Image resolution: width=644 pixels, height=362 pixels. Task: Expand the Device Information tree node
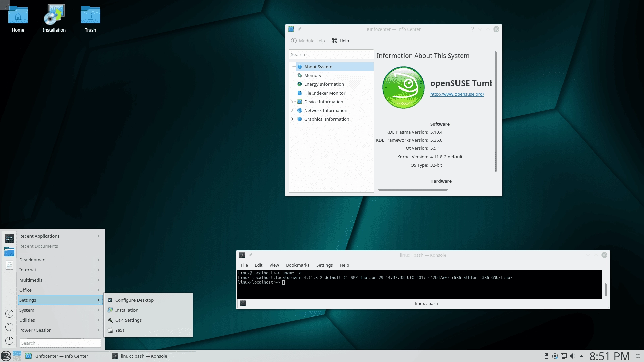pyautogui.click(x=292, y=102)
